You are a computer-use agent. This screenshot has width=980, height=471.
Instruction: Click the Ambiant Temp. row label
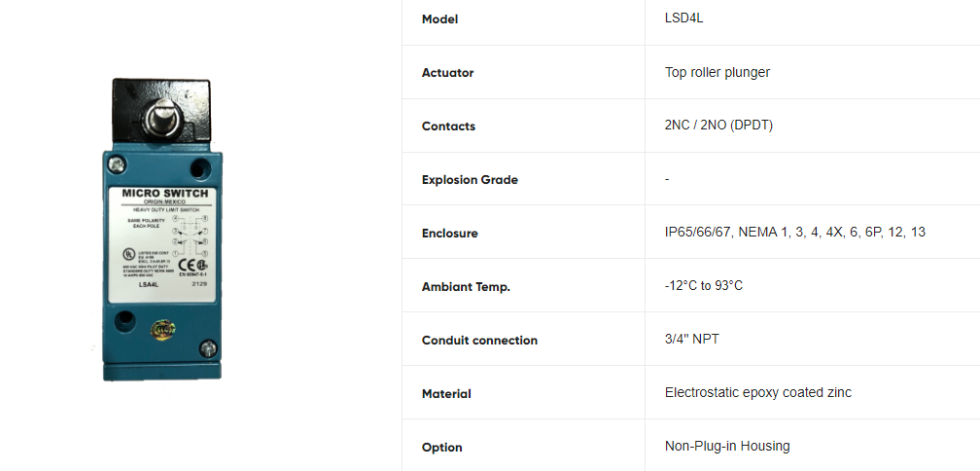pyautogui.click(x=466, y=287)
